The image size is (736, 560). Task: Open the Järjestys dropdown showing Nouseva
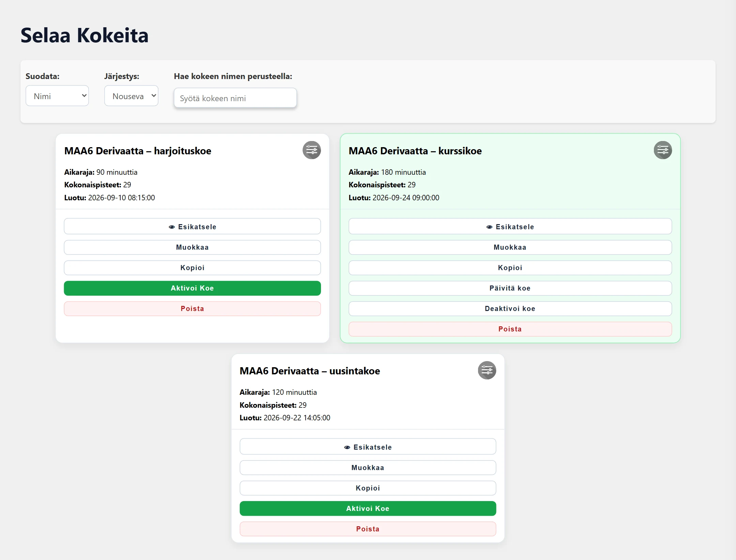tap(131, 96)
